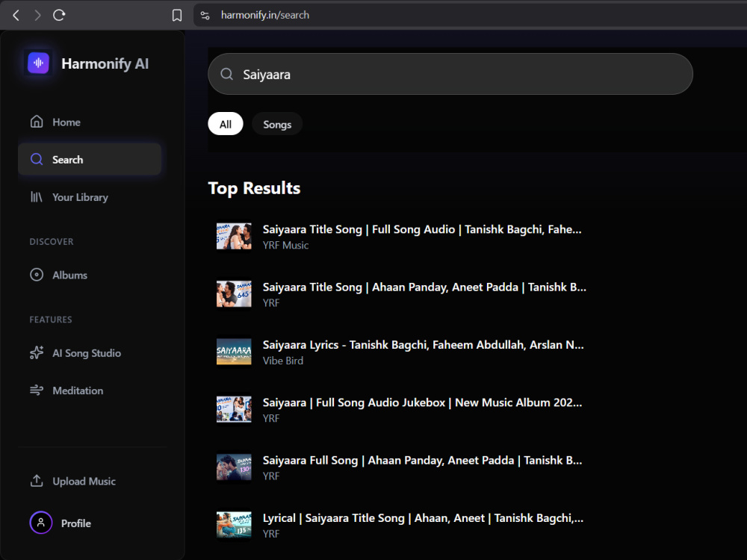This screenshot has height=560, width=747.
Task: Open AI Song Studio feature
Action: (90, 353)
